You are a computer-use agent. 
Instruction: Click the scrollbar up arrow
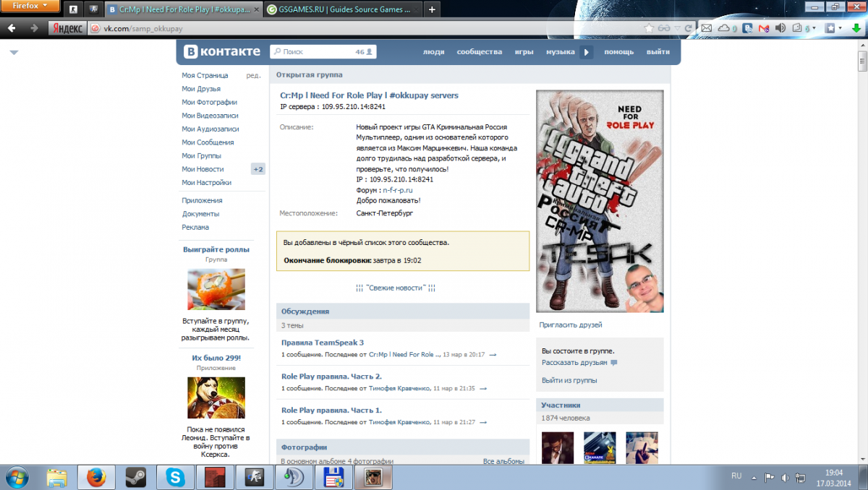(862, 46)
